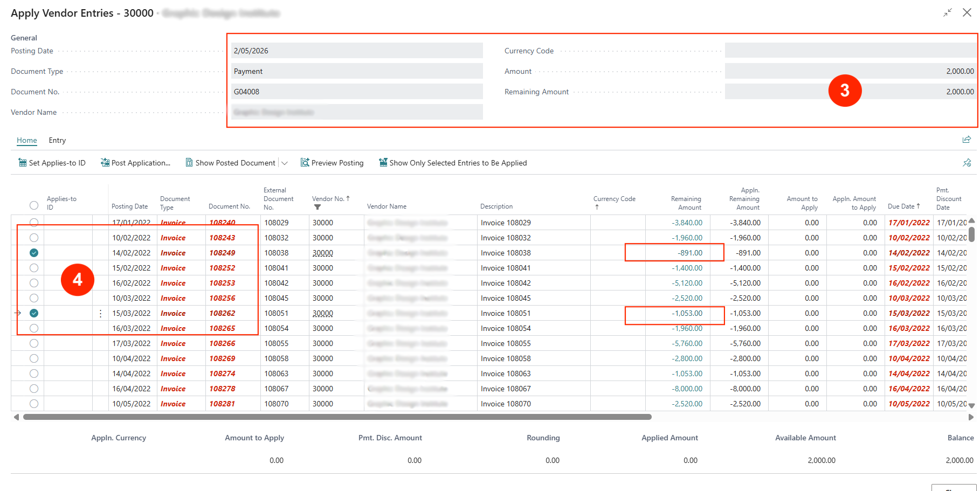This screenshot has height=491, width=980.
Task: Click the share icon beside the tabs
Action: coord(967,140)
